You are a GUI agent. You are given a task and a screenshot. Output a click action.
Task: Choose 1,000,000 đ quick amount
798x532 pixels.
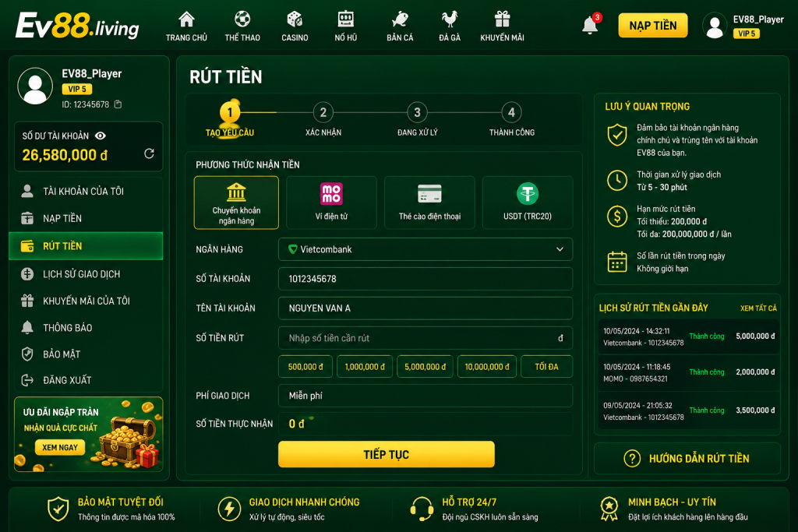[x=365, y=367]
